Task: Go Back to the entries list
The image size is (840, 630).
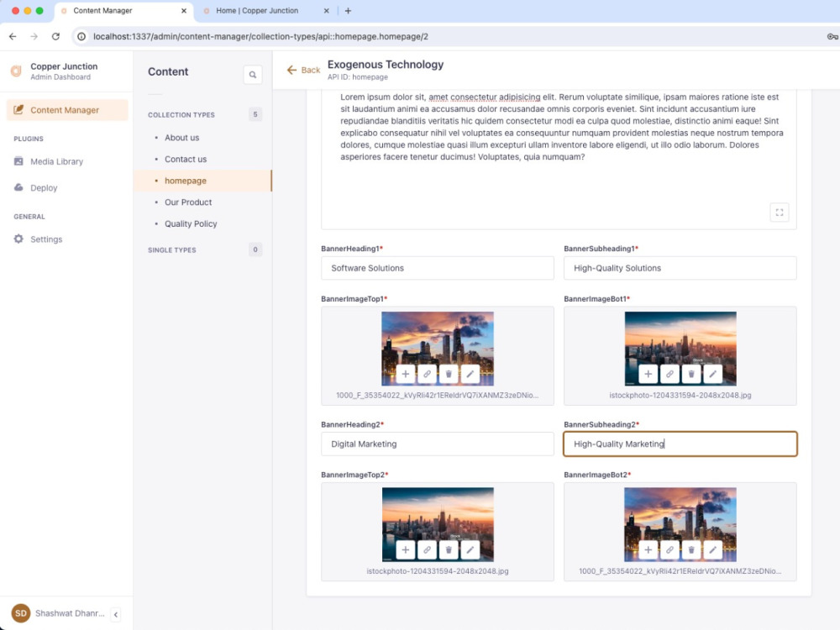Action: point(303,71)
